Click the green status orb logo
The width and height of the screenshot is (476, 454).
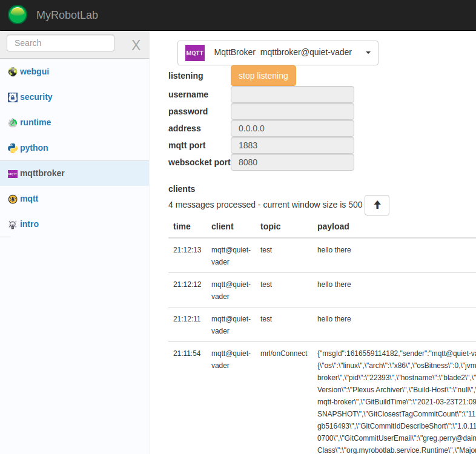(x=18, y=15)
